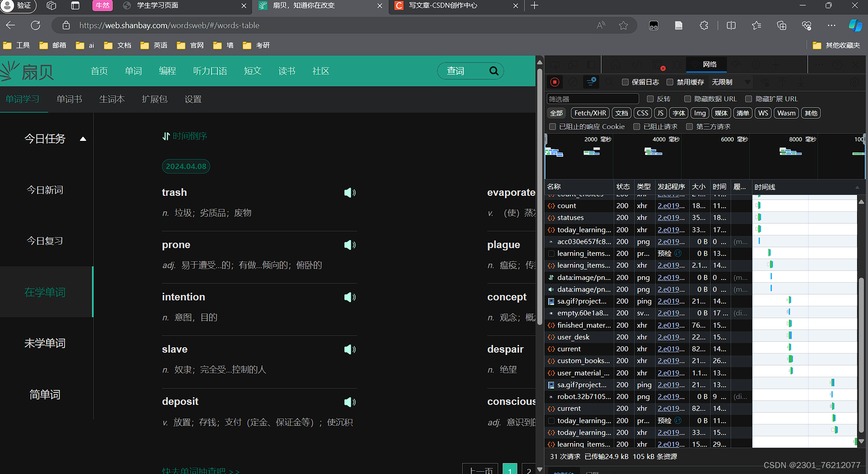Play pronunciation of the word slave

click(x=349, y=349)
